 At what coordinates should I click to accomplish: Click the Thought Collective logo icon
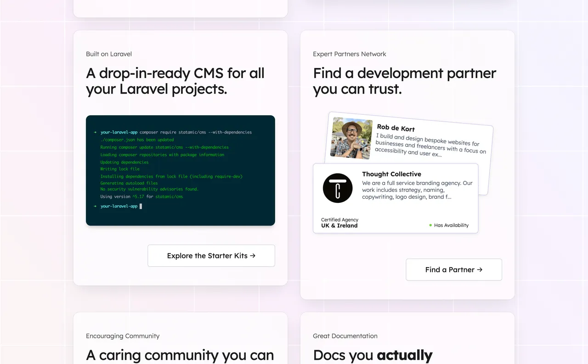click(x=338, y=188)
